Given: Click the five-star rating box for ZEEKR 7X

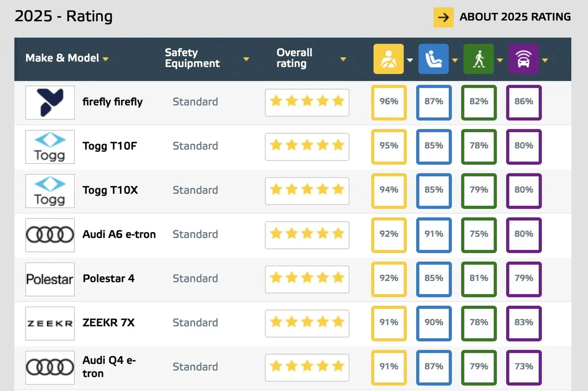Looking at the screenshot, I should click(x=307, y=323).
